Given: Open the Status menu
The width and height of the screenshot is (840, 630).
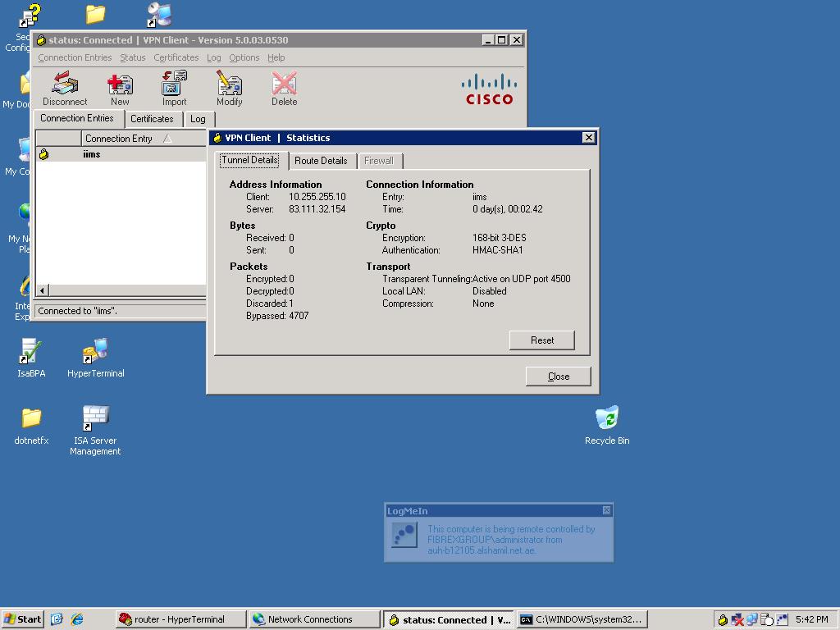Looking at the screenshot, I should pos(132,58).
